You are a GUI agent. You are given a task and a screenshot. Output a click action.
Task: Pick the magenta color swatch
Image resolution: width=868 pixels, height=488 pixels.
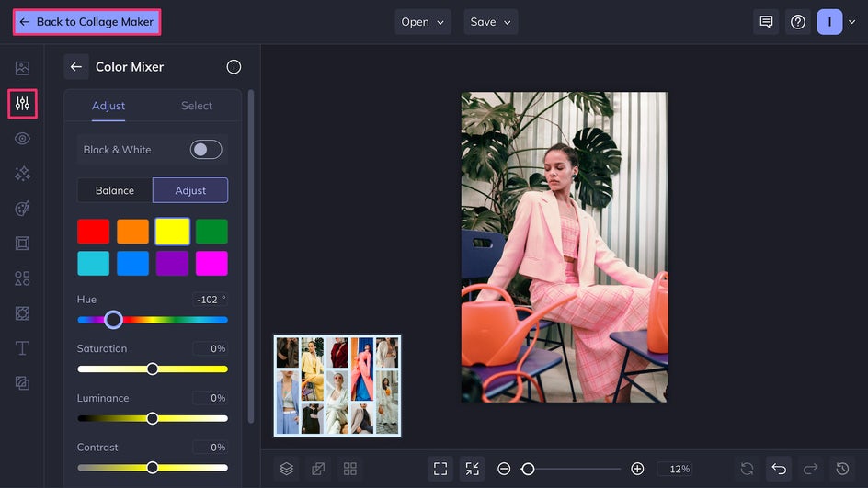pos(211,264)
